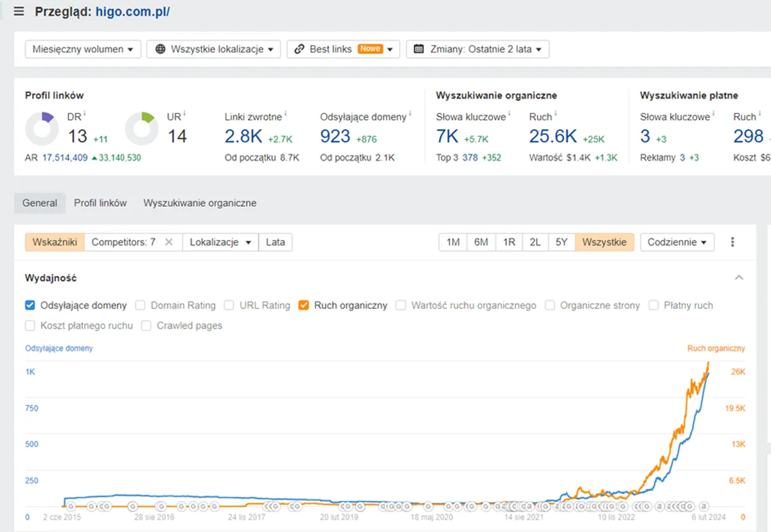The height and width of the screenshot is (532, 771).
Task: Set chart range to 1R
Action: tap(509, 242)
